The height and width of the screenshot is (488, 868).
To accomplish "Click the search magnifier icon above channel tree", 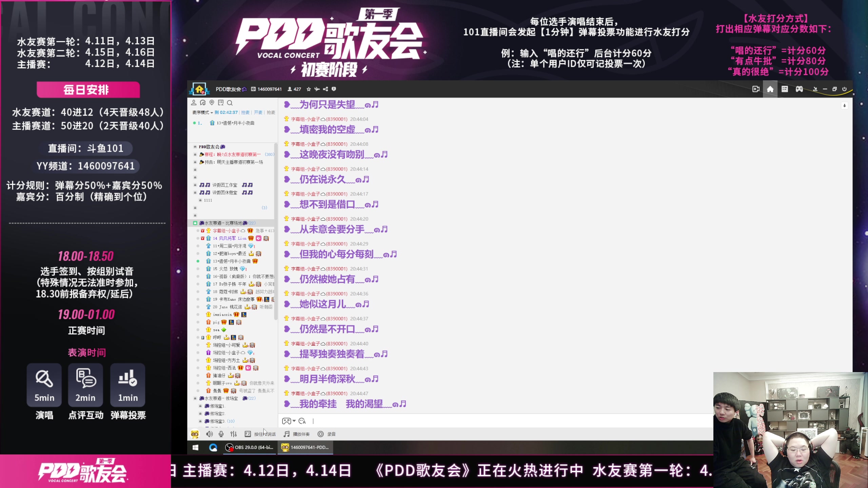I will (230, 103).
